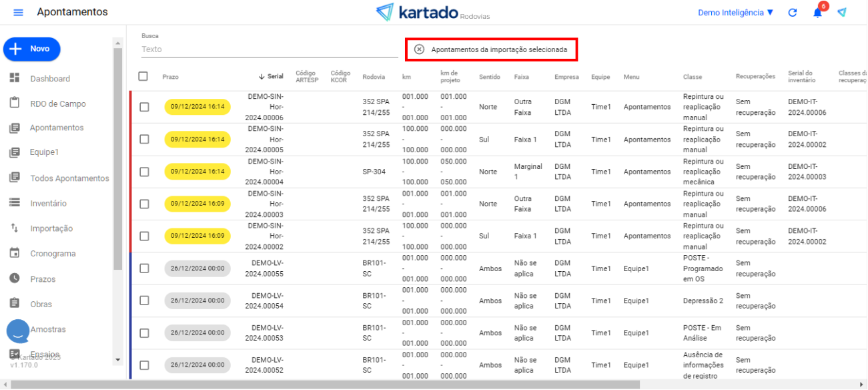Open the notifications bell
Viewport: 868px width, 390px height.
pyautogui.click(x=817, y=13)
